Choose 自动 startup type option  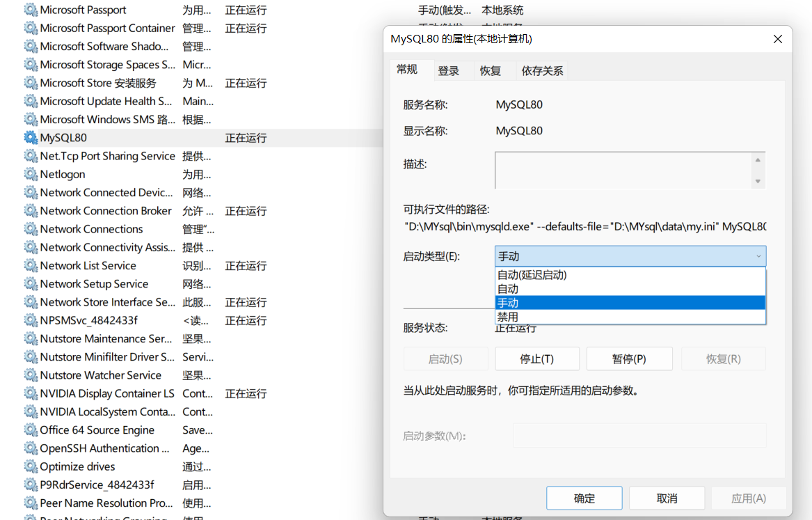(x=630, y=289)
